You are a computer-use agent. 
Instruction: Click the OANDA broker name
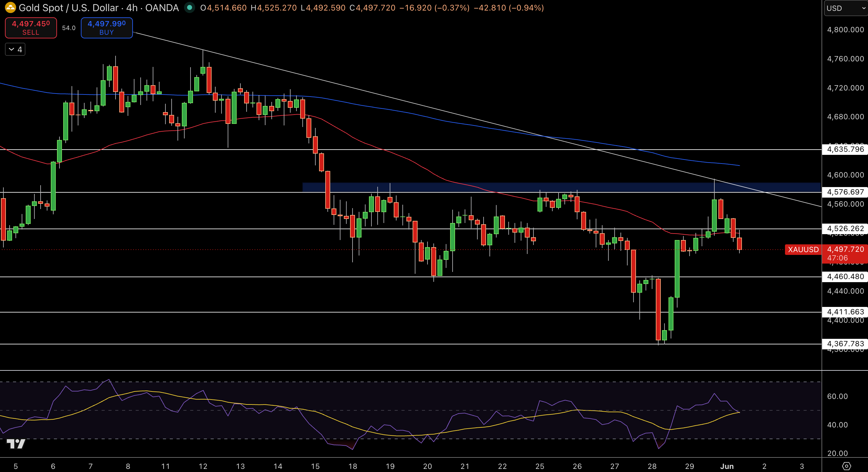pyautogui.click(x=162, y=8)
